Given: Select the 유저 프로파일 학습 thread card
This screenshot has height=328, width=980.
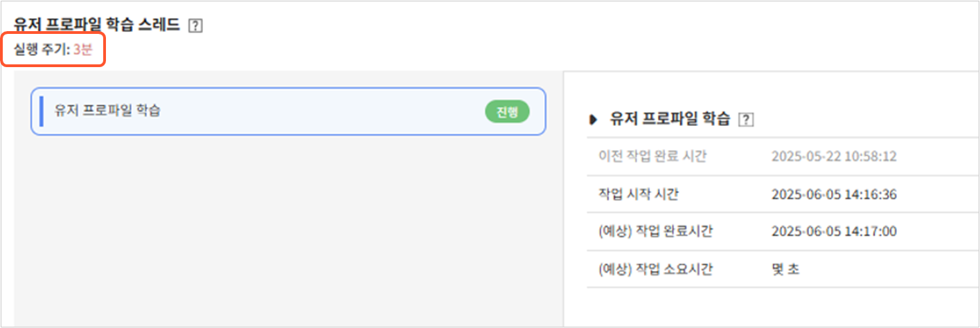Looking at the screenshot, I should tap(277, 111).
